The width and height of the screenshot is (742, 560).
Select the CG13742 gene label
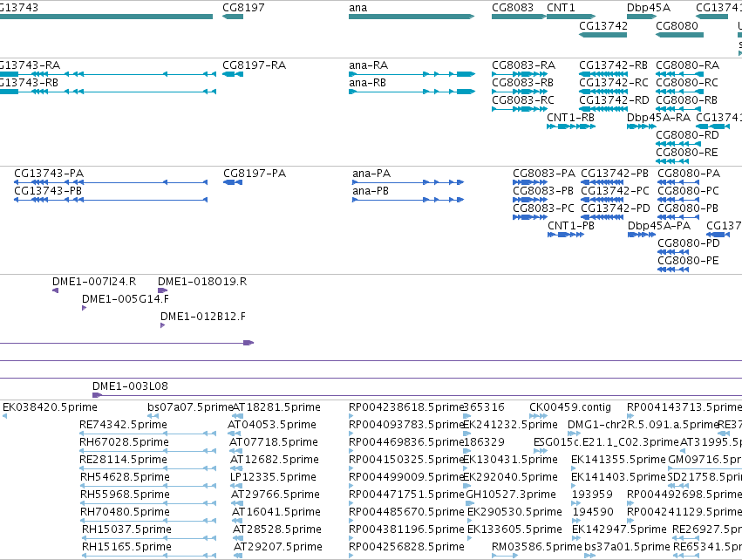[x=603, y=25]
